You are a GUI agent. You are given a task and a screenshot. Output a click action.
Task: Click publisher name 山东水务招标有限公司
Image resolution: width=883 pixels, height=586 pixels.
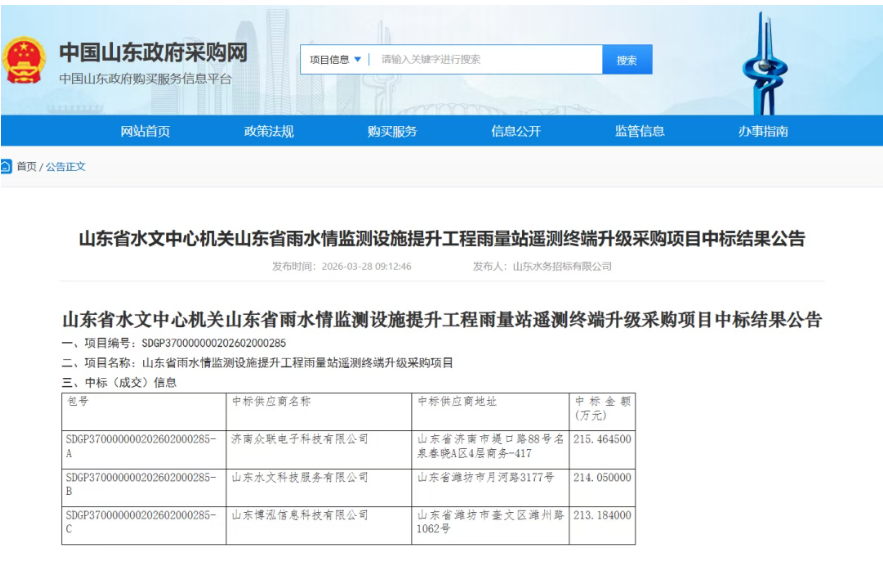coord(562,267)
